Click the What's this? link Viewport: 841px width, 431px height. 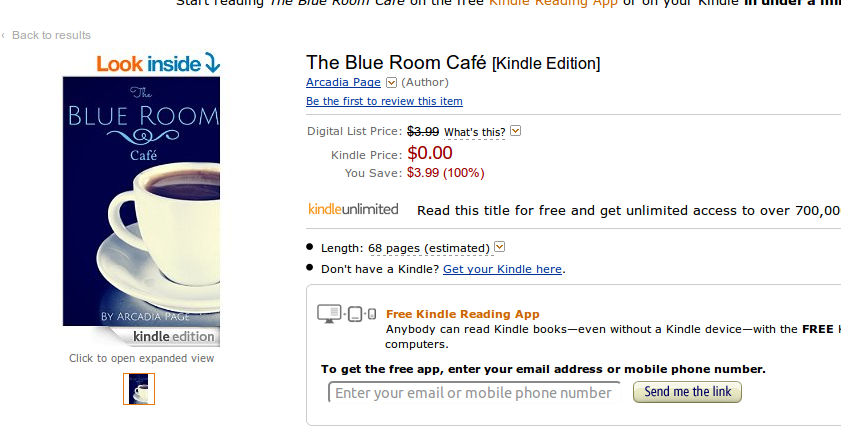click(x=474, y=132)
